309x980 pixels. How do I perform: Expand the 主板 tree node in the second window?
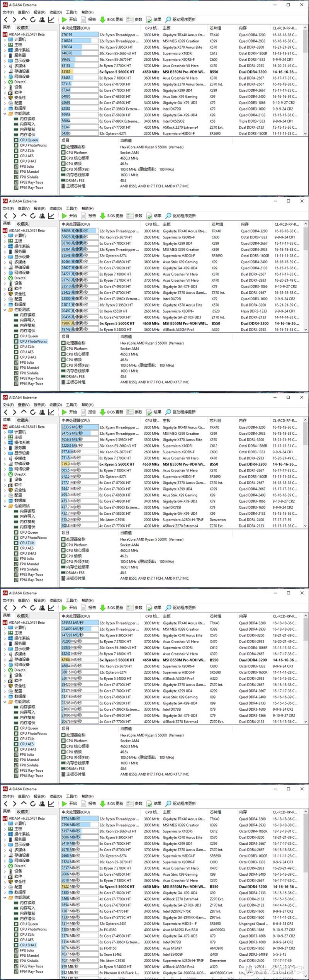pos(5,241)
